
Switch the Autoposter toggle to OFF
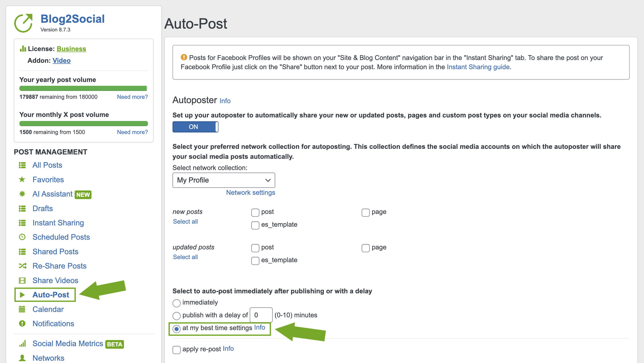click(x=195, y=127)
